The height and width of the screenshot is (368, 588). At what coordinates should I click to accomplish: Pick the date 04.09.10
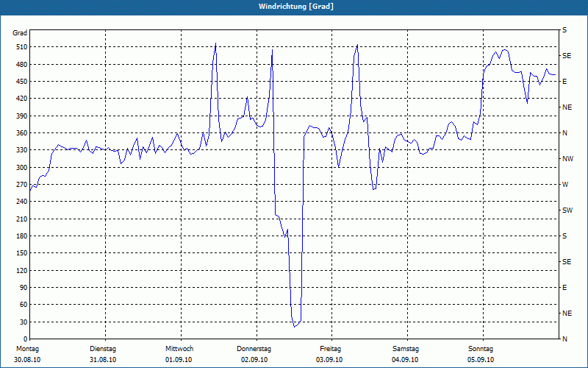pos(405,360)
